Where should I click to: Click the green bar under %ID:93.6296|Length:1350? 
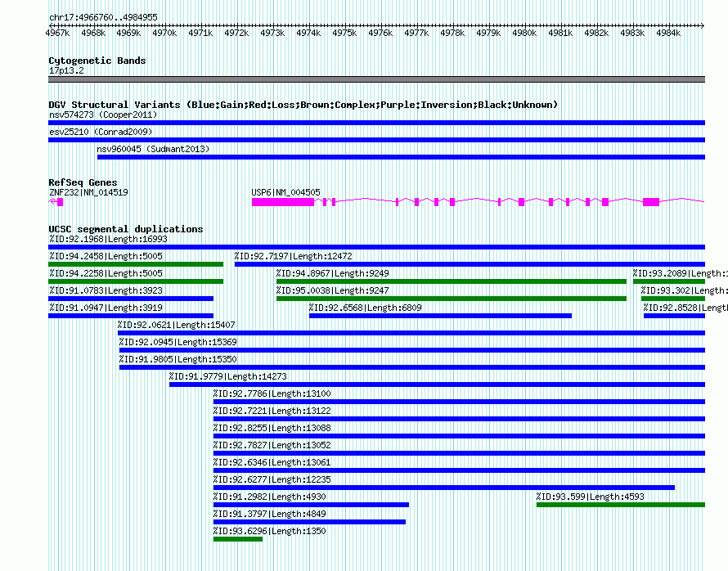coord(238,539)
